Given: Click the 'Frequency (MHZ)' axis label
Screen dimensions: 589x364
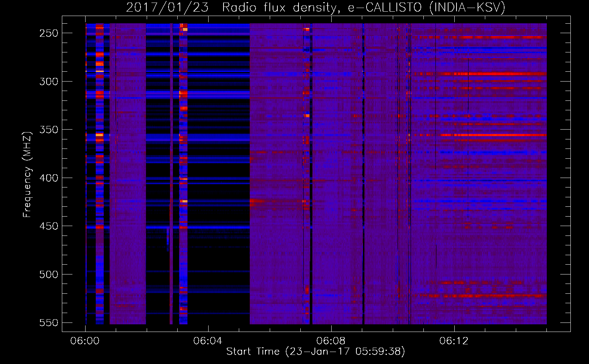Looking at the screenshot, I should click(x=27, y=174).
